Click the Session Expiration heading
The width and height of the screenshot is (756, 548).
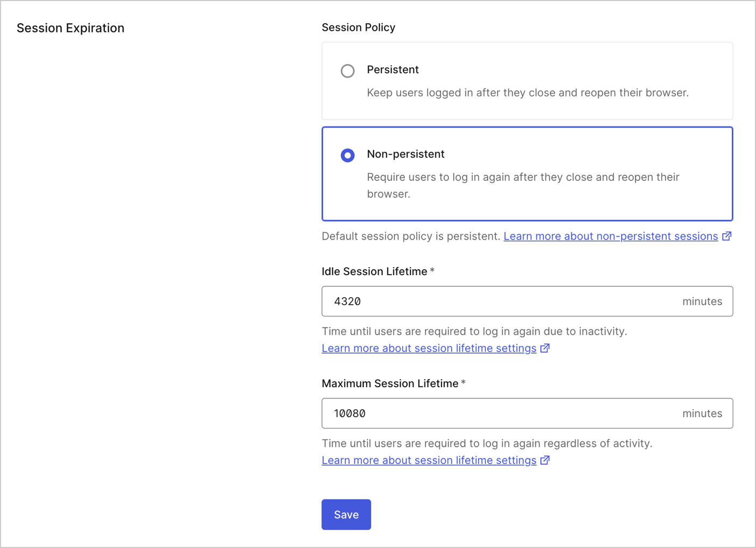click(x=71, y=27)
